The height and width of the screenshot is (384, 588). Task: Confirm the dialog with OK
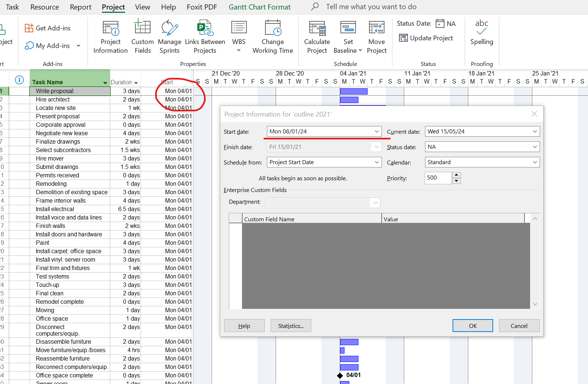click(x=472, y=325)
